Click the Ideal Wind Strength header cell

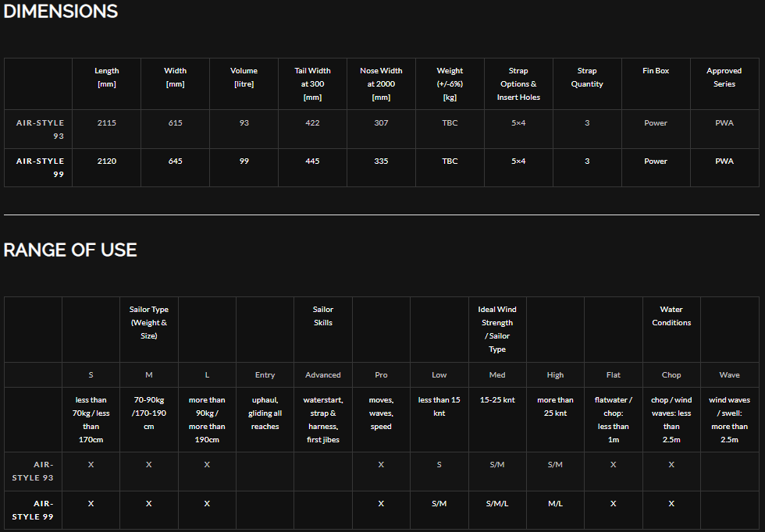pyautogui.click(x=497, y=329)
